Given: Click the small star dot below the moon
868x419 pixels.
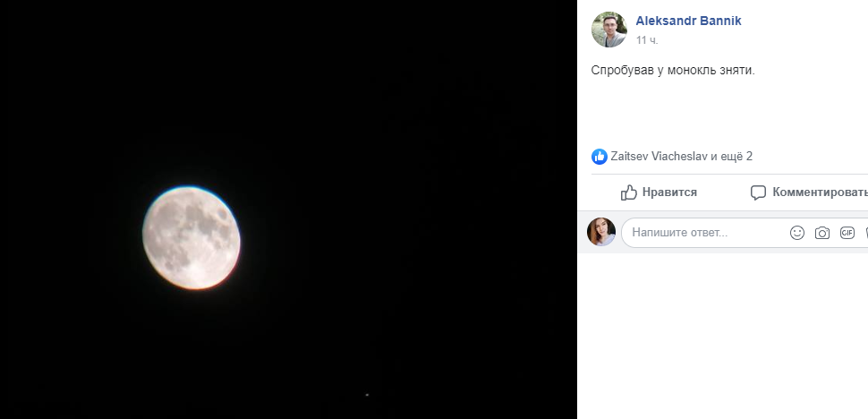Looking at the screenshot, I should (x=366, y=394).
